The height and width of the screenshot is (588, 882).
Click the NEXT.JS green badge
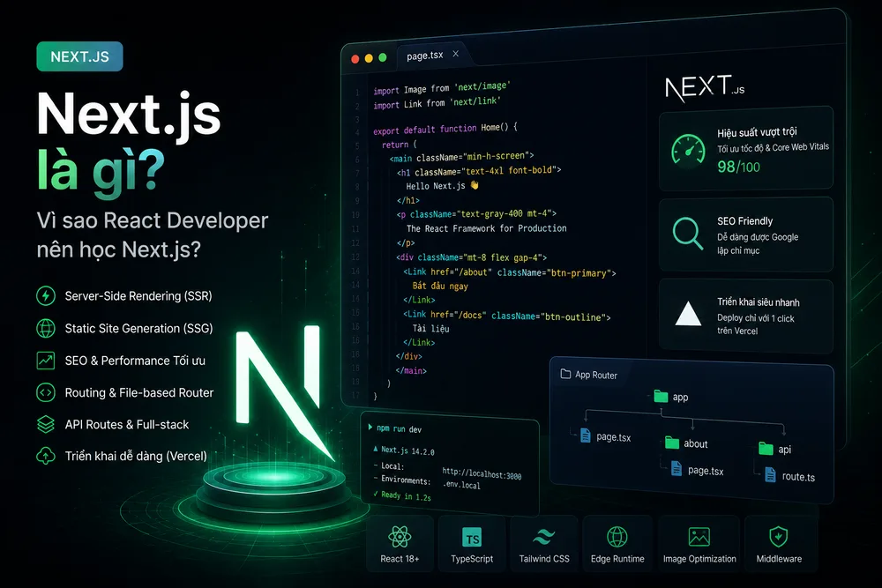(x=80, y=56)
